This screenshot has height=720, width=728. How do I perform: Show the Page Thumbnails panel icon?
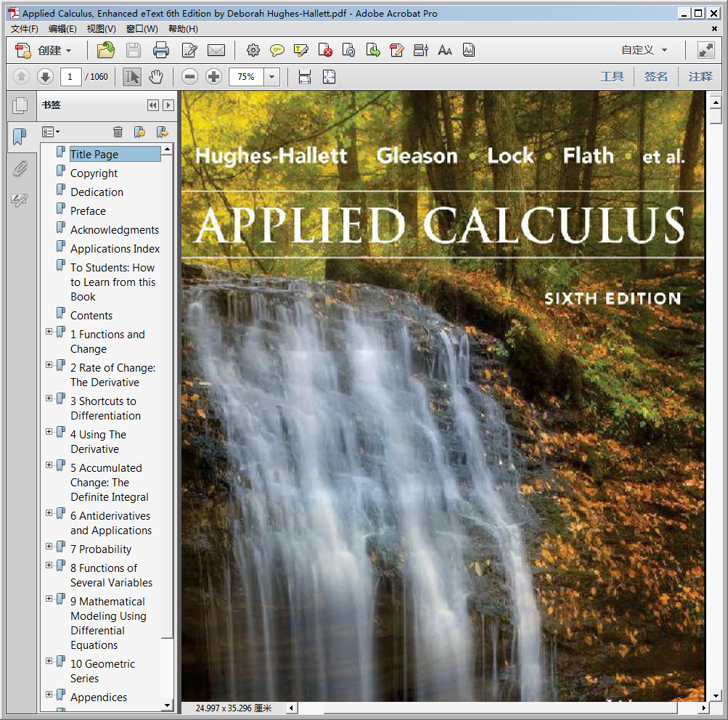[20, 105]
